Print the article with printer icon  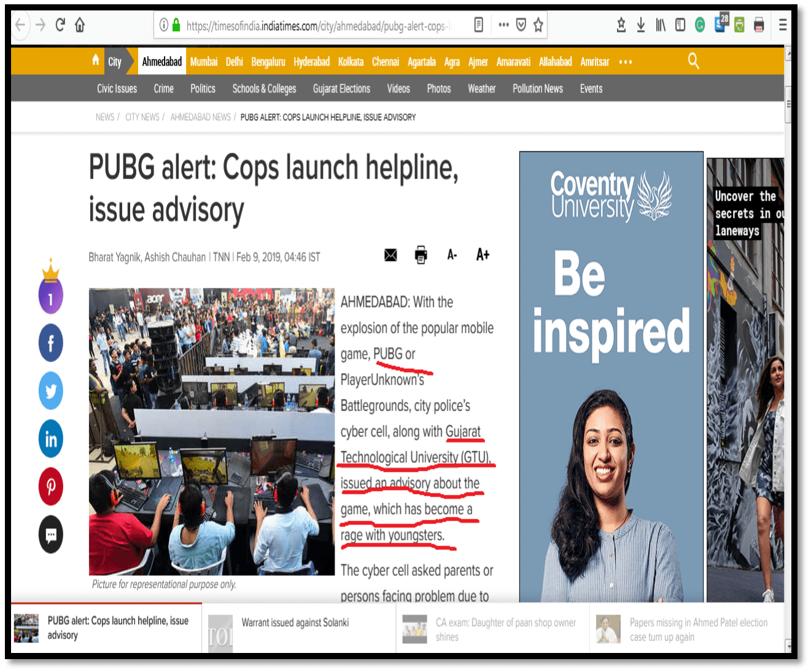(421, 255)
